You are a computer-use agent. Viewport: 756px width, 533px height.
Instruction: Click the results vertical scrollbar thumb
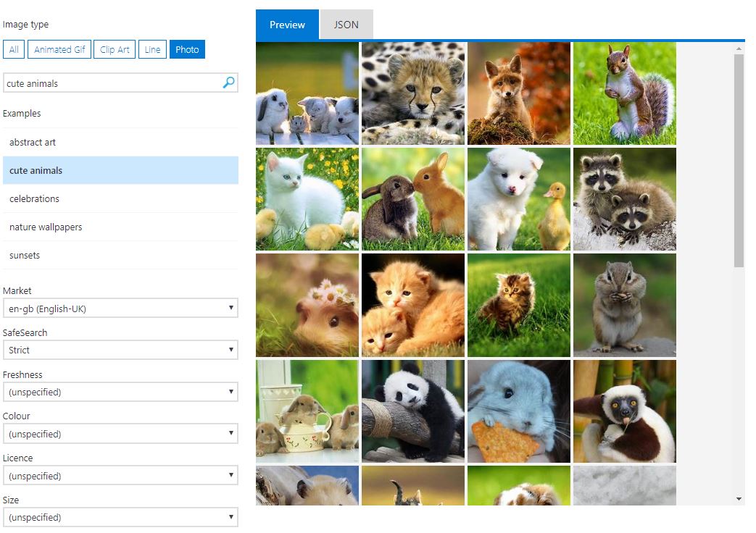coord(739,161)
